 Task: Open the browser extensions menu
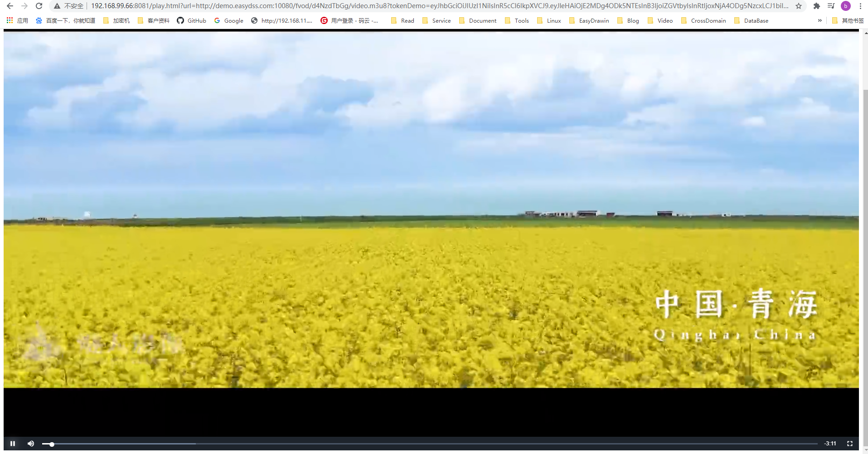point(817,6)
